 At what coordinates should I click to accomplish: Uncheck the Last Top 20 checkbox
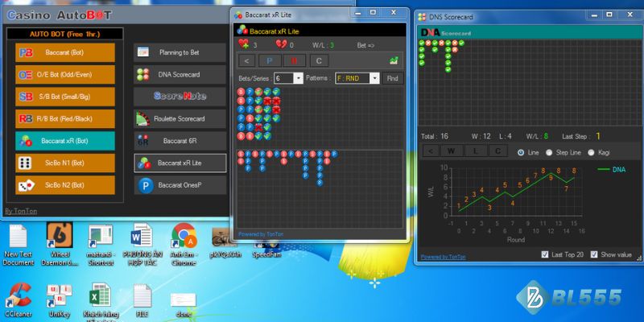(x=546, y=254)
